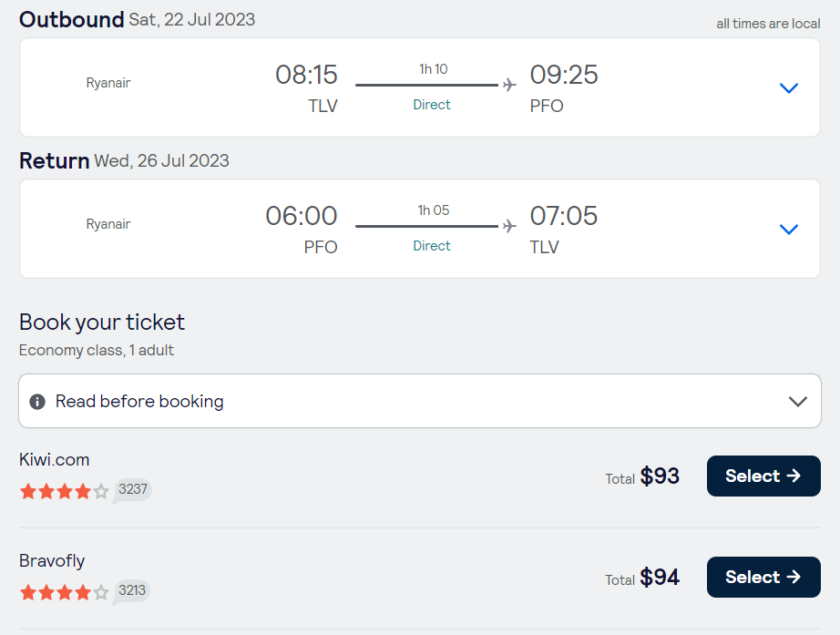Click the info icon beside Read before booking
Screen dimensions: 840x635
pyautogui.click(x=37, y=402)
